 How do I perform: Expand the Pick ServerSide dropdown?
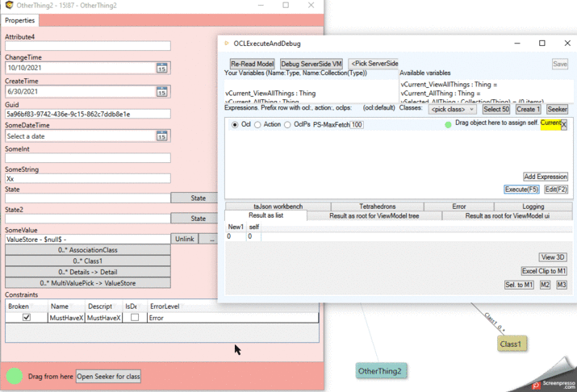pyautogui.click(x=373, y=64)
